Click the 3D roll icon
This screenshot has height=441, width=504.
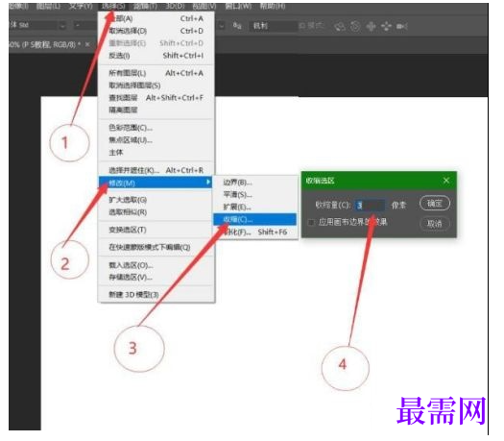[x=355, y=26]
